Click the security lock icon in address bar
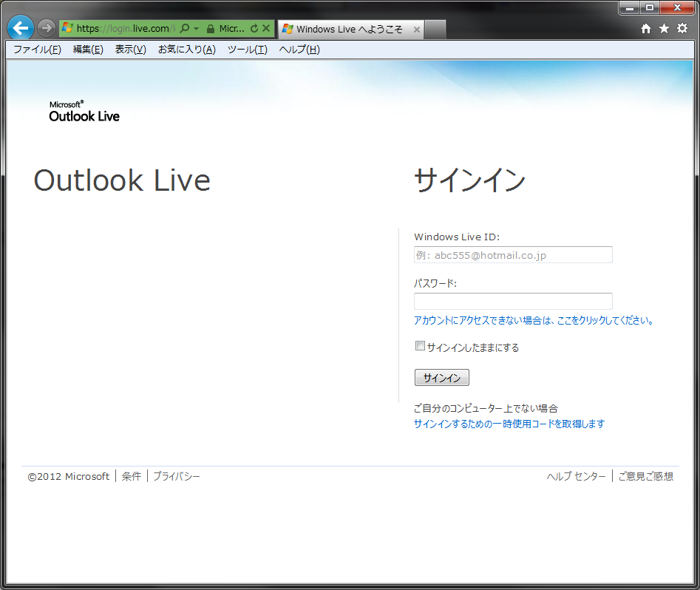 pos(210,29)
